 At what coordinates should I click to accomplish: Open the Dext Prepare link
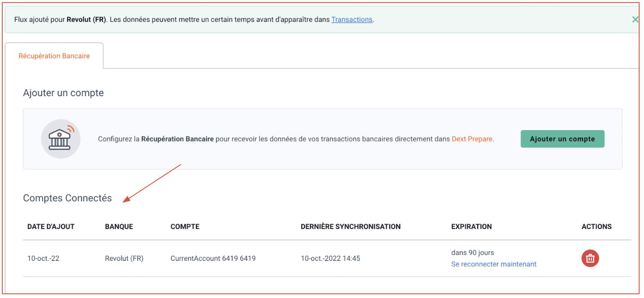[472, 139]
